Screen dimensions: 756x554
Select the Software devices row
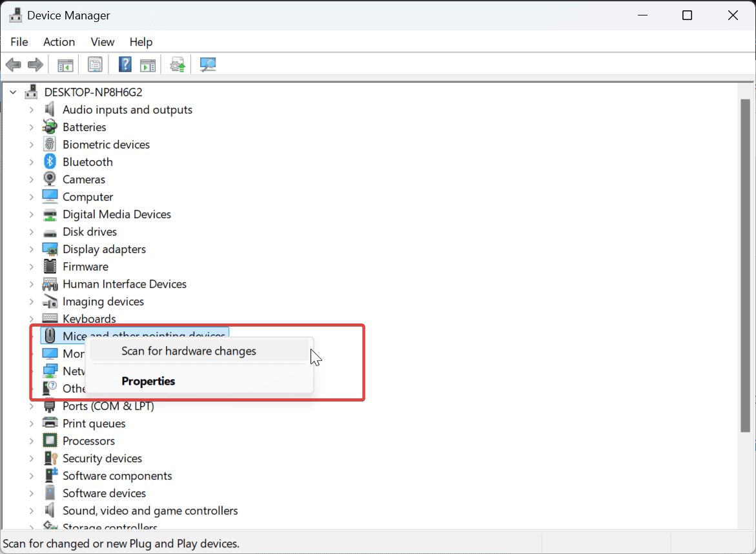click(x=104, y=493)
